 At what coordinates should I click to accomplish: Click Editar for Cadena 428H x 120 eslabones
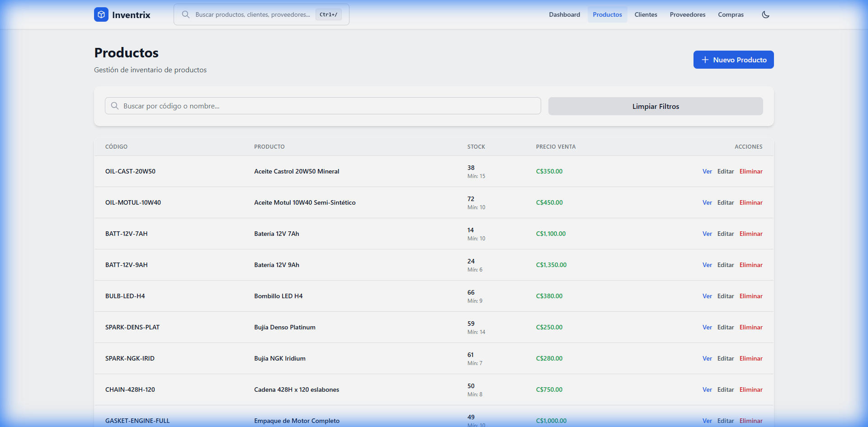click(x=725, y=389)
